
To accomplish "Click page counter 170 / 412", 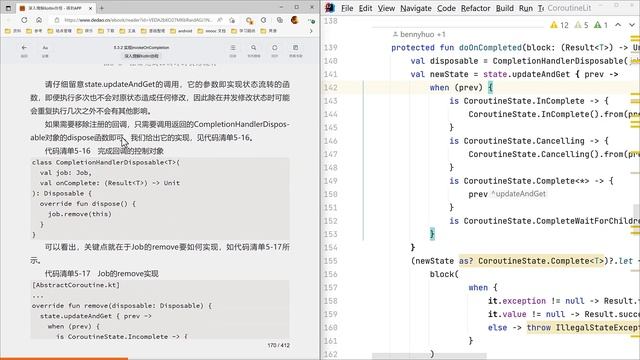I will [x=278, y=345].
